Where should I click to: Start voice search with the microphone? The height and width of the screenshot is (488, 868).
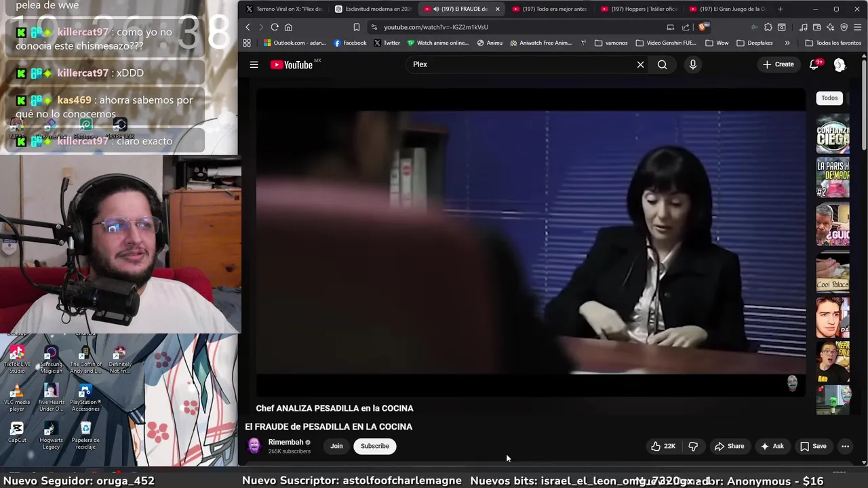692,64
